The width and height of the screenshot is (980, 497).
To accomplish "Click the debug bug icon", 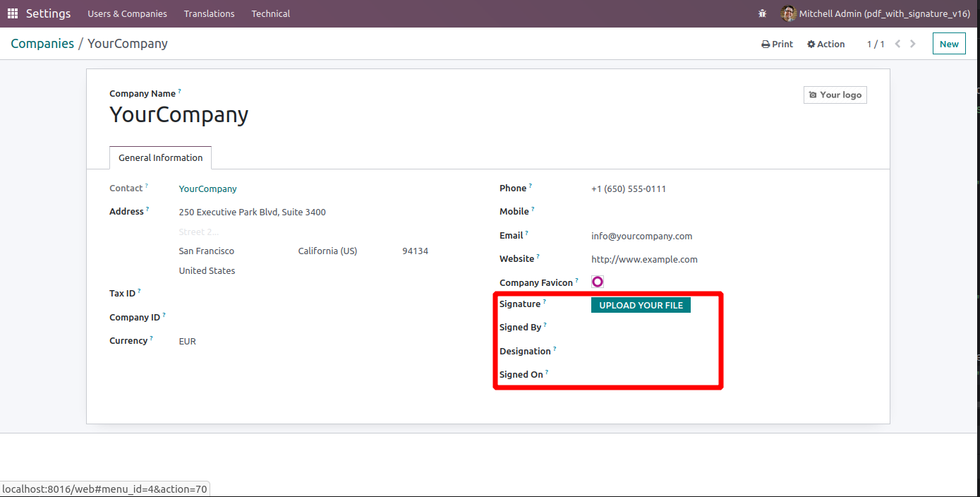I will click(762, 13).
